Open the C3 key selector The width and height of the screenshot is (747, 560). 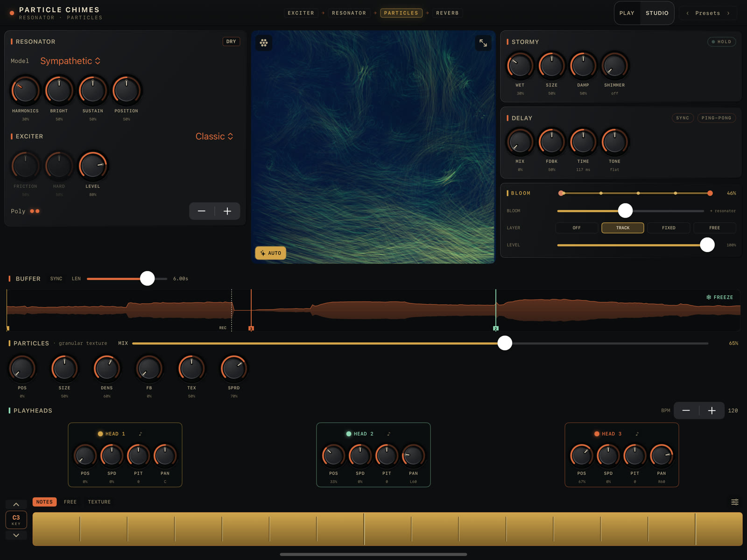point(16,520)
